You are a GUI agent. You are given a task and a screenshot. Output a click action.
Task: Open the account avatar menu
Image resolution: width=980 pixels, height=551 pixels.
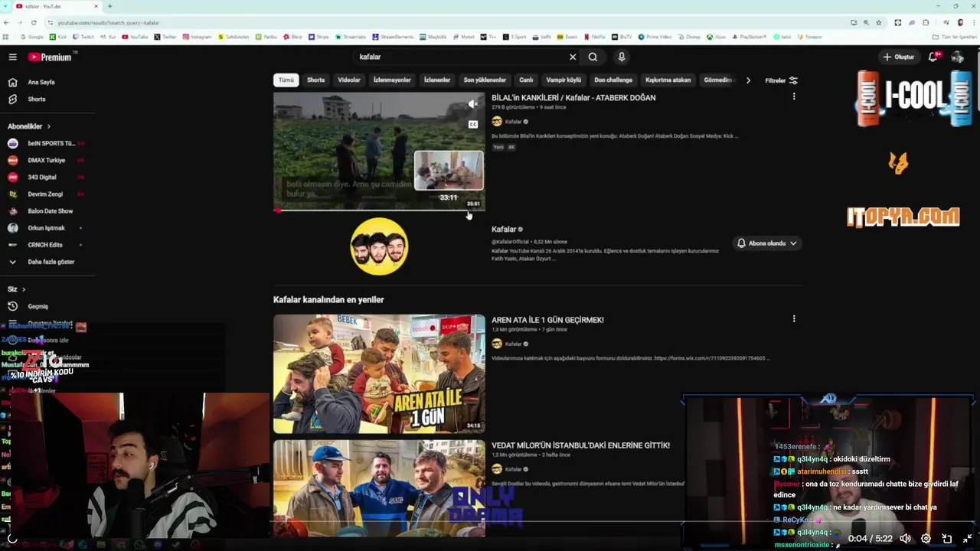pos(957,57)
